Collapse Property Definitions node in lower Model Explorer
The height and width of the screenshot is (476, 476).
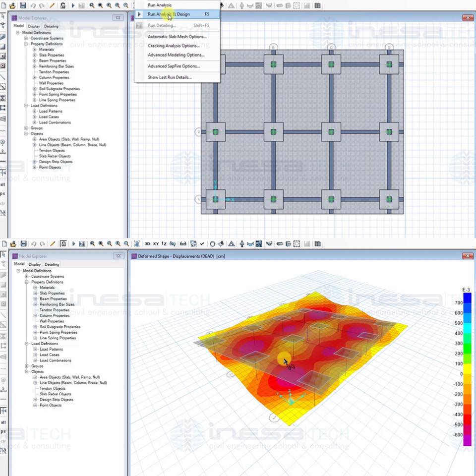pyautogui.click(x=27, y=282)
